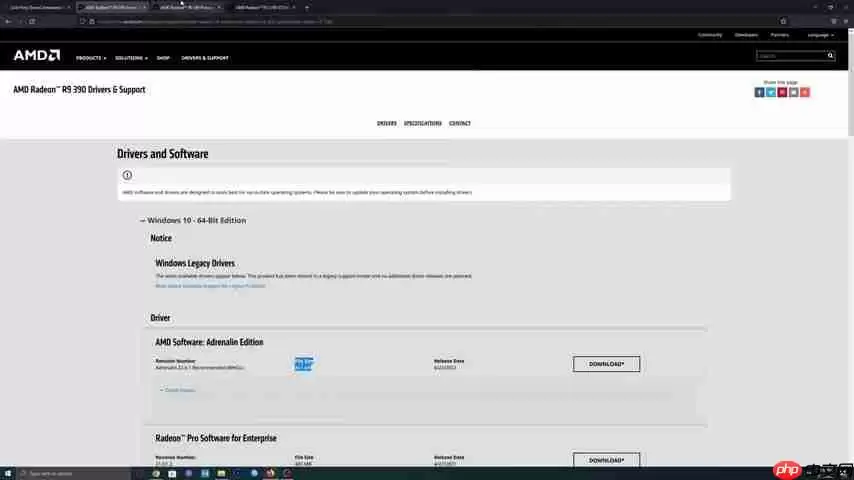Image resolution: width=854 pixels, height=480 pixels.
Task: Open the Windows Start menu
Action: point(8,473)
